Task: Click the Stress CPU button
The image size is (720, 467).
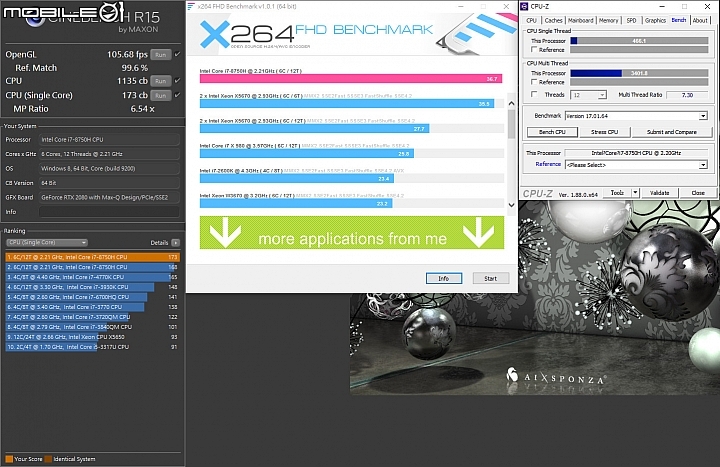Action: pos(604,132)
